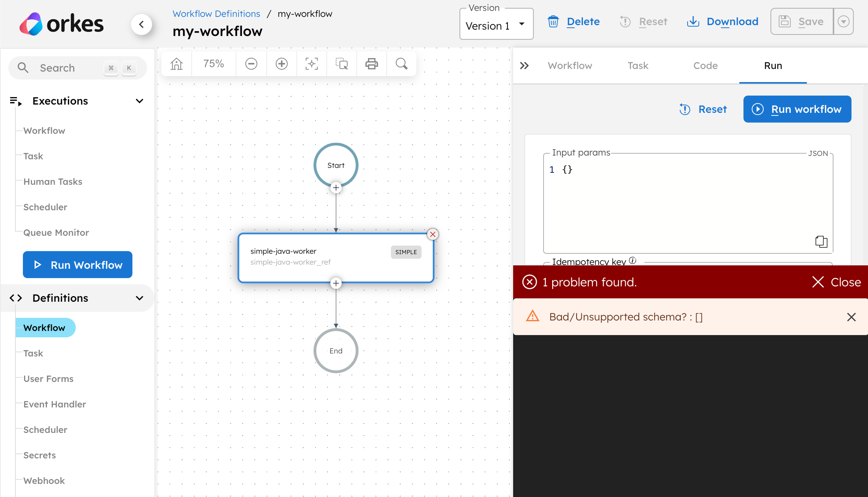This screenshot has height=497, width=868.
Task: Reset the run panel inputs
Action: tap(703, 109)
